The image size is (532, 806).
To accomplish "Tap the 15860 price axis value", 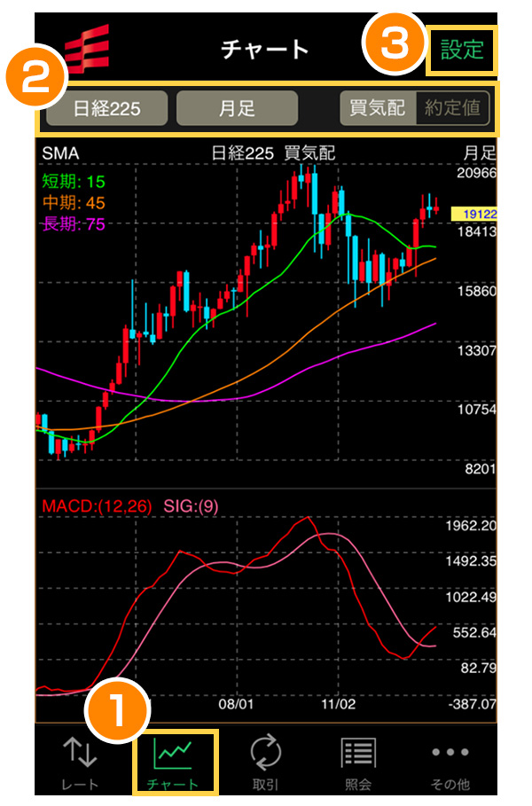I will pos(476,291).
